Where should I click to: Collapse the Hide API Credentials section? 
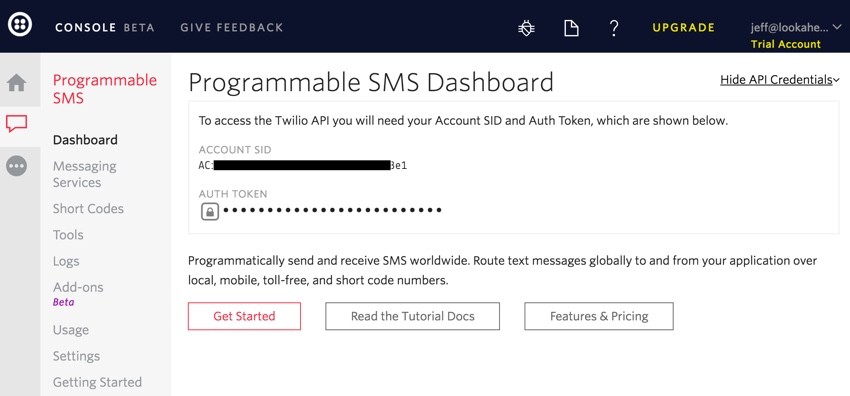[x=780, y=80]
